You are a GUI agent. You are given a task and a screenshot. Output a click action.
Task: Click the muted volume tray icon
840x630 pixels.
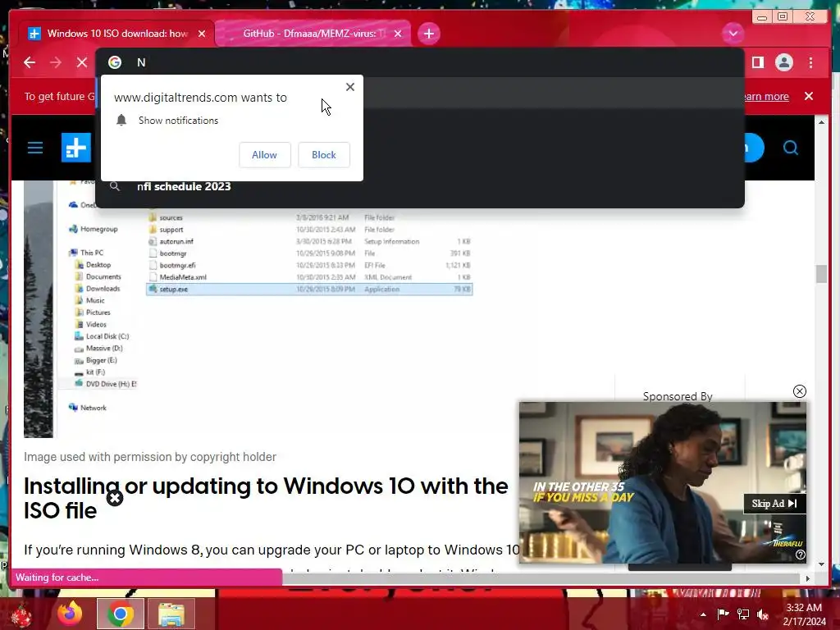763,614
